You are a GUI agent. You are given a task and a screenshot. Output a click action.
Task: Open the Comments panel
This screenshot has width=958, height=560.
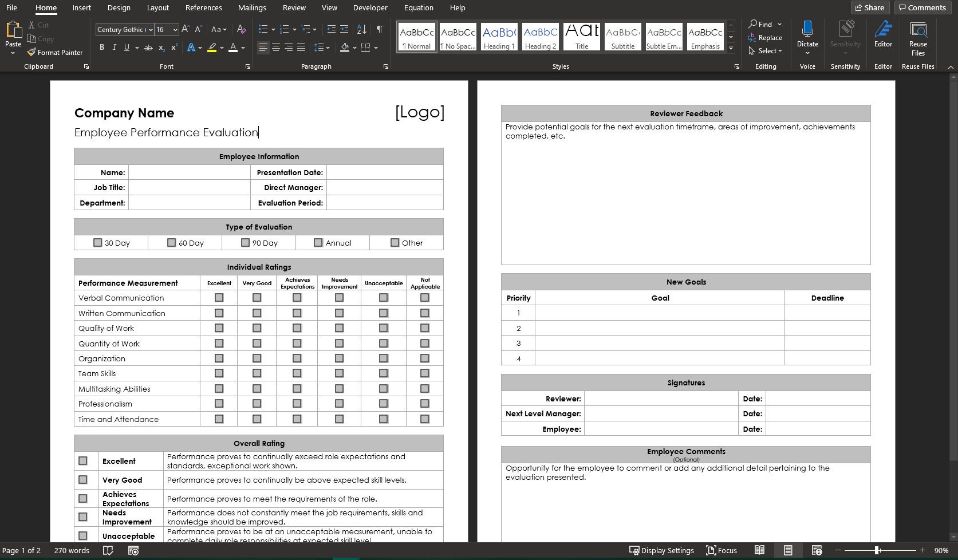[x=922, y=7]
